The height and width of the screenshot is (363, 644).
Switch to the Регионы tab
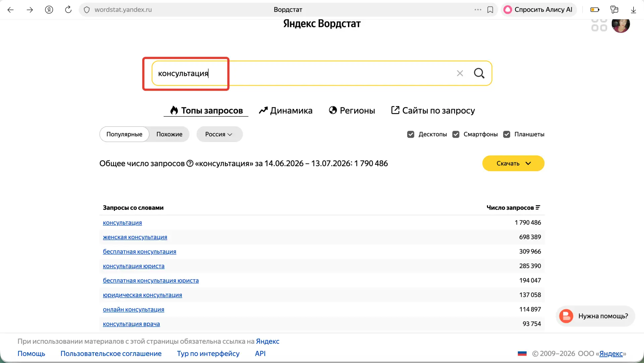(x=352, y=110)
